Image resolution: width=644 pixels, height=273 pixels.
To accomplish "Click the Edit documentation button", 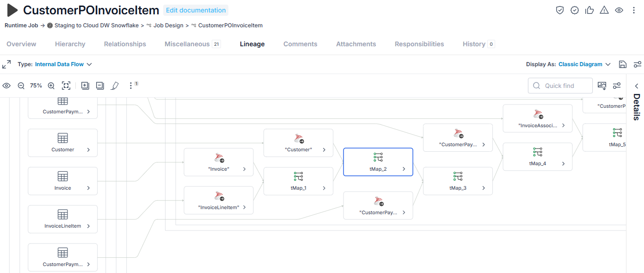I will coord(196,10).
